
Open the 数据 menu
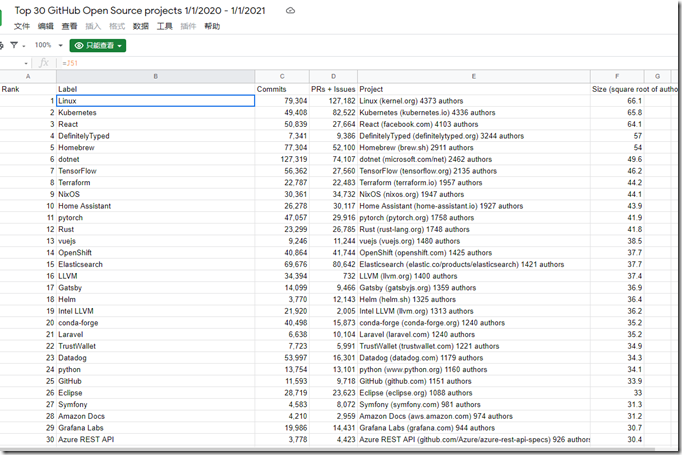pyautogui.click(x=140, y=26)
